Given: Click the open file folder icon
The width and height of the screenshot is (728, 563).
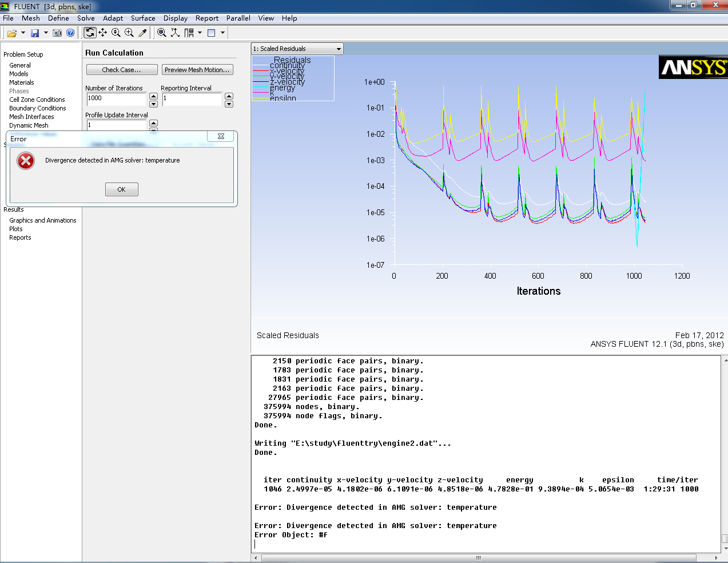Looking at the screenshot, I should click(11, 33).
